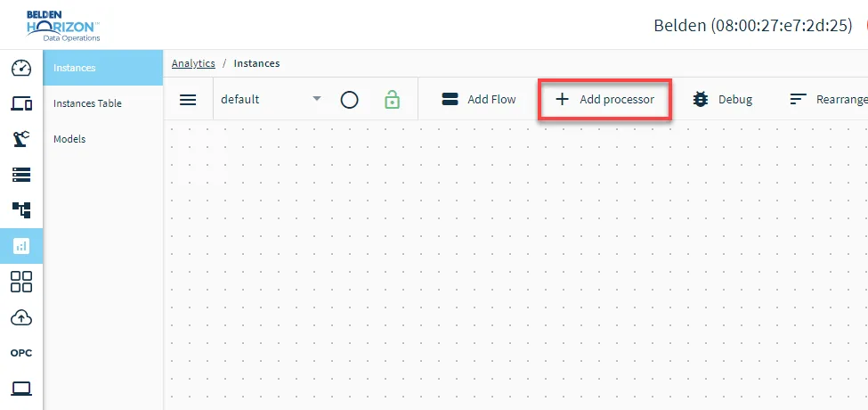This screenshot has width=868, height=410.
Task: Select the robot arm icon in sidebar
Action: point(21,138)
